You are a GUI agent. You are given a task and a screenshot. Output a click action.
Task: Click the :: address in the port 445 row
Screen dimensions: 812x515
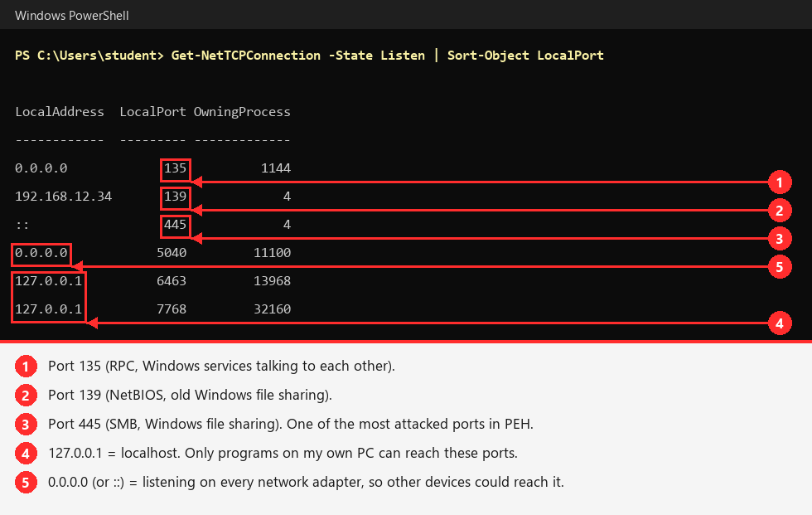[x=22, y=225]
